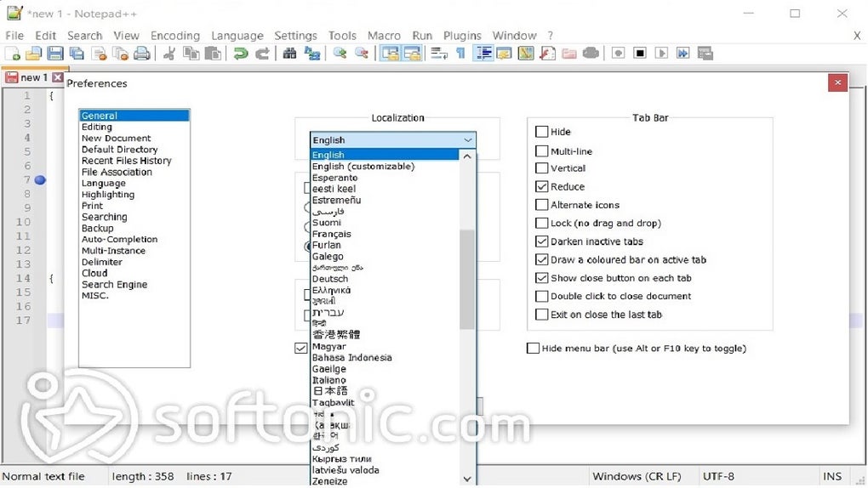868x488 pixels.
Task: Enable the Vertical tab bar checkbox
Action: tap(542, 168)
